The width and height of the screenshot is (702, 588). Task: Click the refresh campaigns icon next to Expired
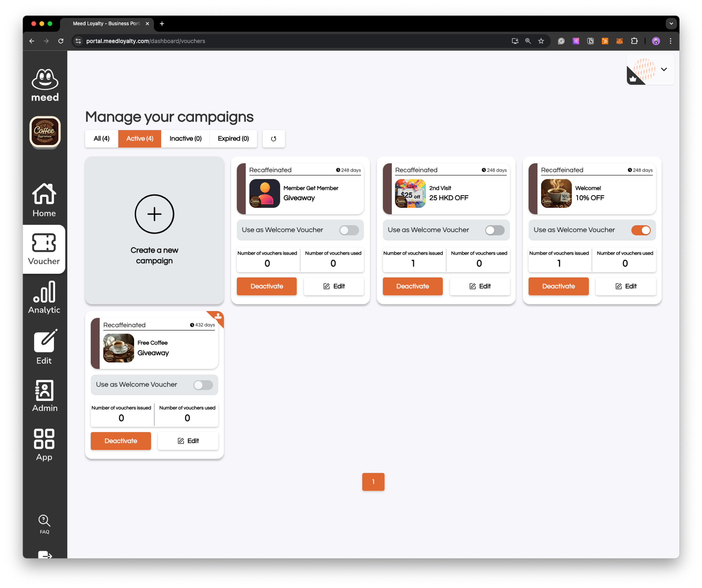click(273, 139)
